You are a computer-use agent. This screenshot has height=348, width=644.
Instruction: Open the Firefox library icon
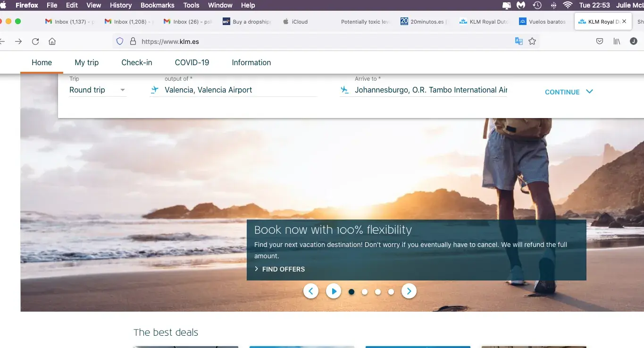click(x=617, y=42)
